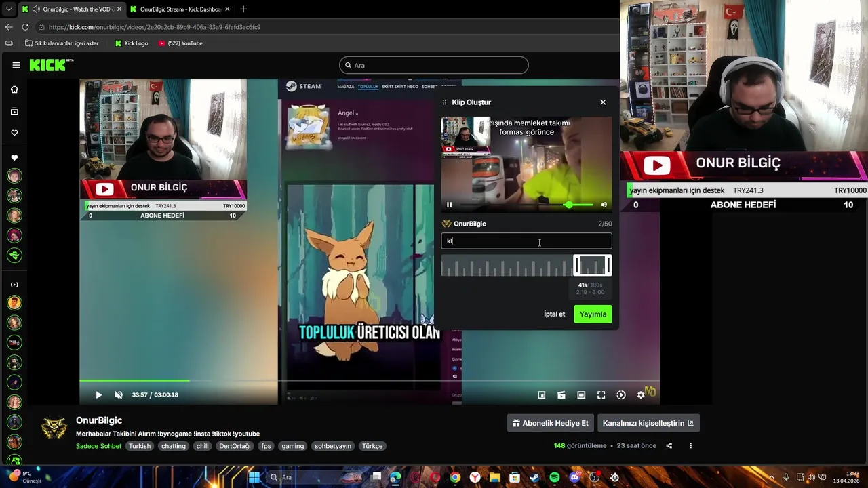Click the Kick BETA logo
Viewport: 868px width, 488px height.
tap(52, 65)
